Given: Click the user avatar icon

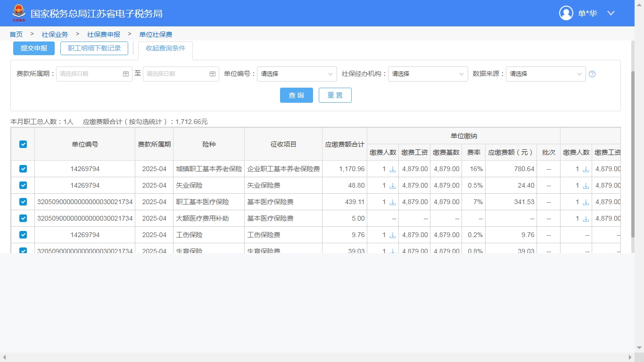Looking at the screenshot, I should point(566,13).
